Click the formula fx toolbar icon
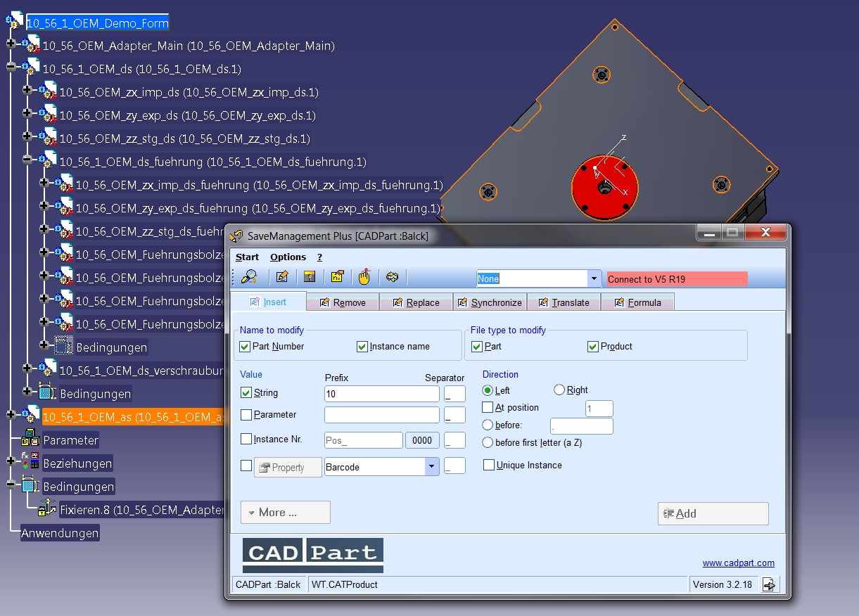Image resolution: width=859 pixels, height=616 pixels. pos(337,277)
